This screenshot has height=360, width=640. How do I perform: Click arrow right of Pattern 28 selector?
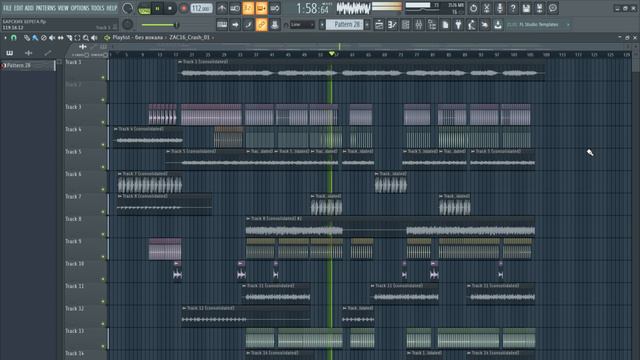coord(367,25)
